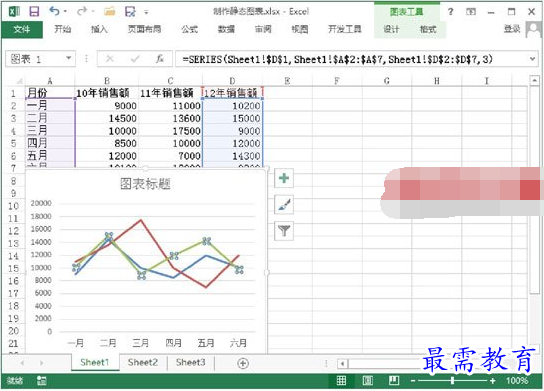Expand the formula bar chevron
544x391 pixels.
point(533,59)
